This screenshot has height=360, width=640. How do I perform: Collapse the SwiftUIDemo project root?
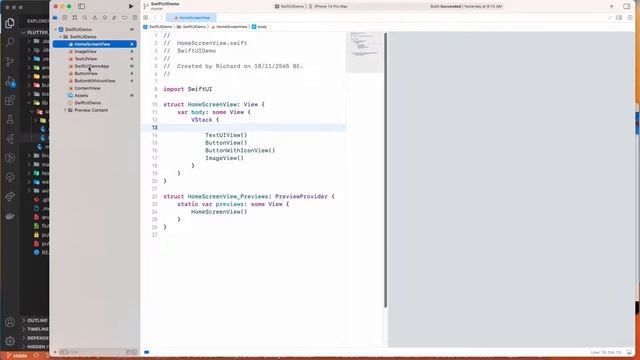tap(56, 29)
